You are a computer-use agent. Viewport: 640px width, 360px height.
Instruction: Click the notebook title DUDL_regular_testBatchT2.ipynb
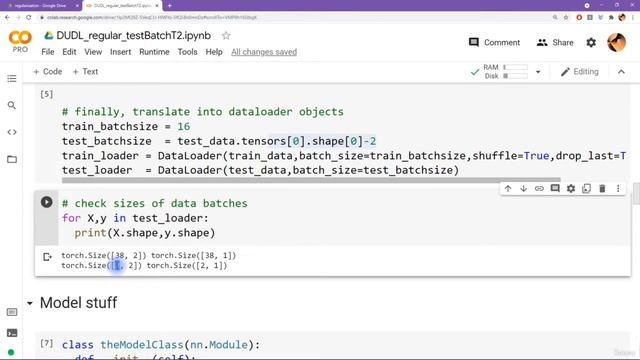(133, 36)
